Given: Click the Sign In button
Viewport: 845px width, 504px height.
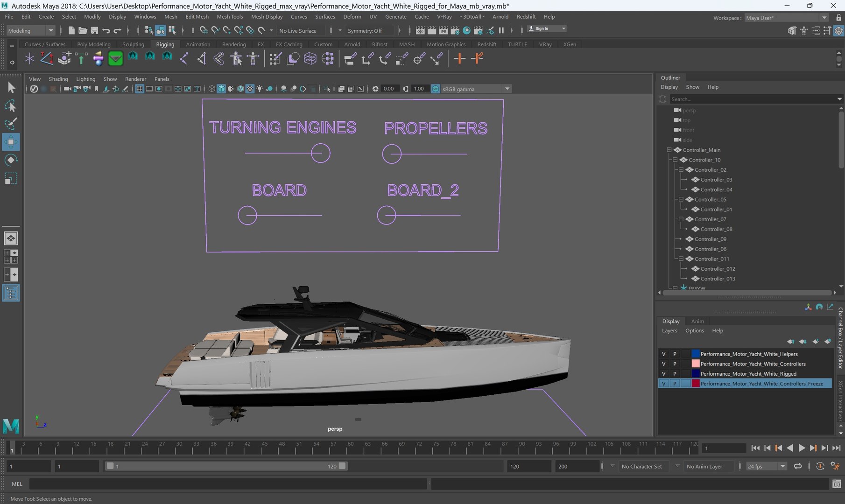Looking at the screenshot, I should (547, 28).
